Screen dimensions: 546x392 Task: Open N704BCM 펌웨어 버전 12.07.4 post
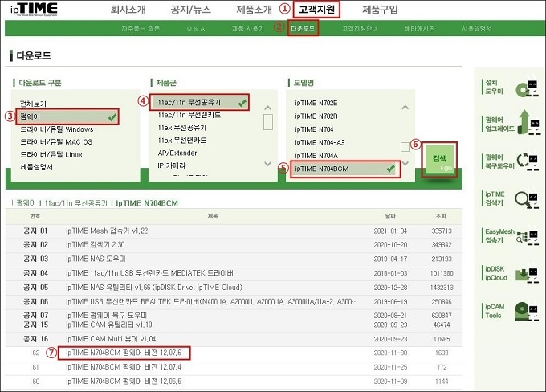(x=124, y=367)
